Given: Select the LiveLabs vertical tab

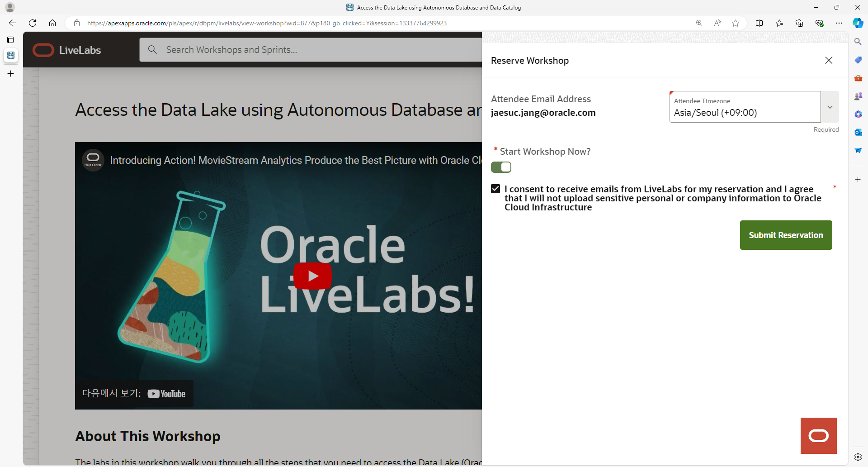Looking at the screenshot, I should click(x=11, y=55).
